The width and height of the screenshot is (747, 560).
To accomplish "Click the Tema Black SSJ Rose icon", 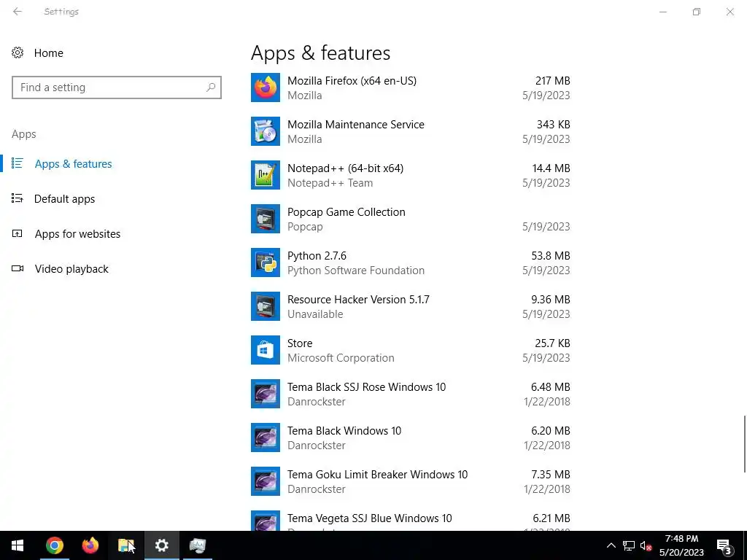I will click(266, 394).
